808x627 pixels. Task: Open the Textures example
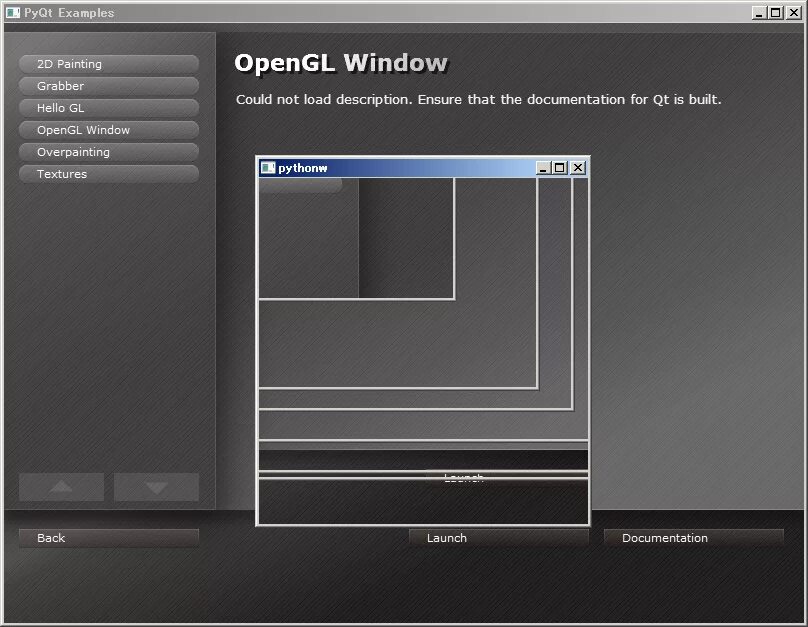(109, 174)
